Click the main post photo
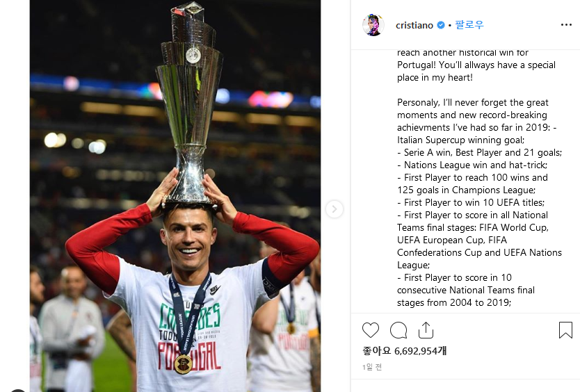Image resolution: width=580 pixels, height=392 pixels. pyautogui.click(x=175, y=196)
